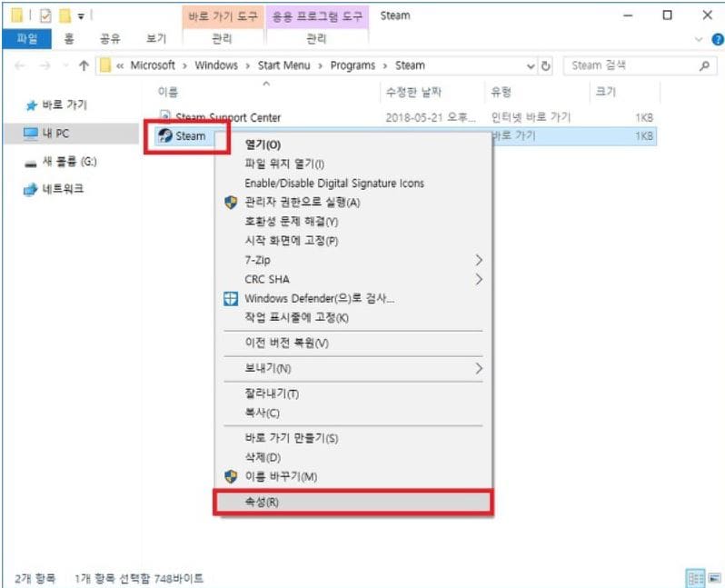Choose 호환성 문제 해결(Y)
725x588 pixels.
(x=353, y=222)
